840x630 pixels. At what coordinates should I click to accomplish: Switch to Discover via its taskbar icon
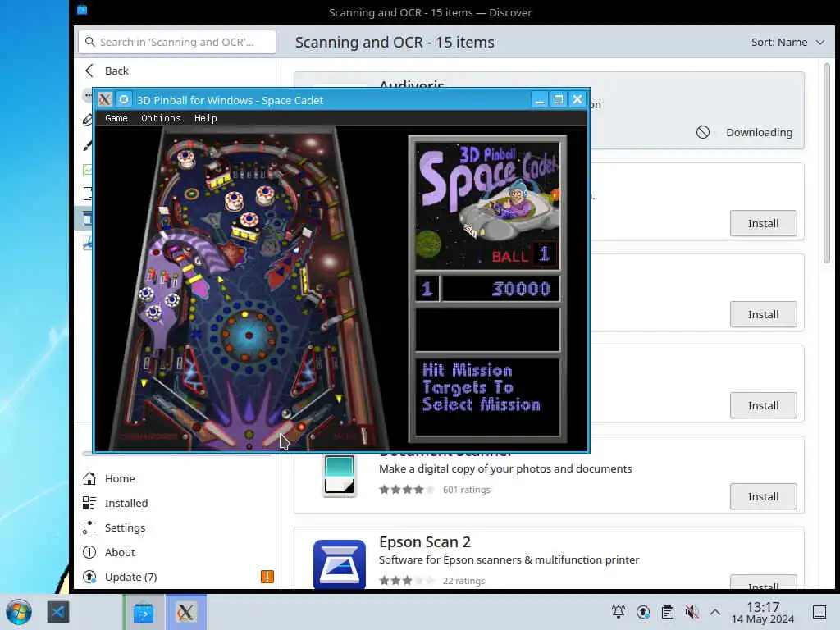(144, 612)
